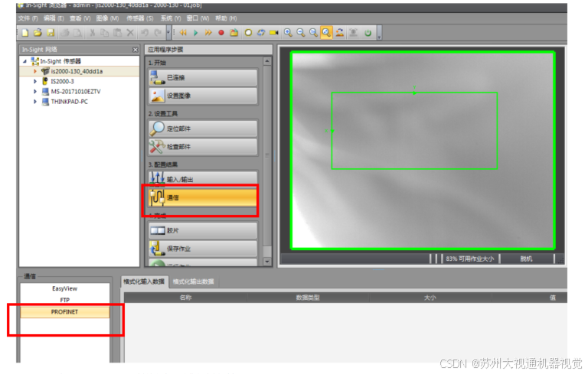Click the fast-forward next image icon

208,33
